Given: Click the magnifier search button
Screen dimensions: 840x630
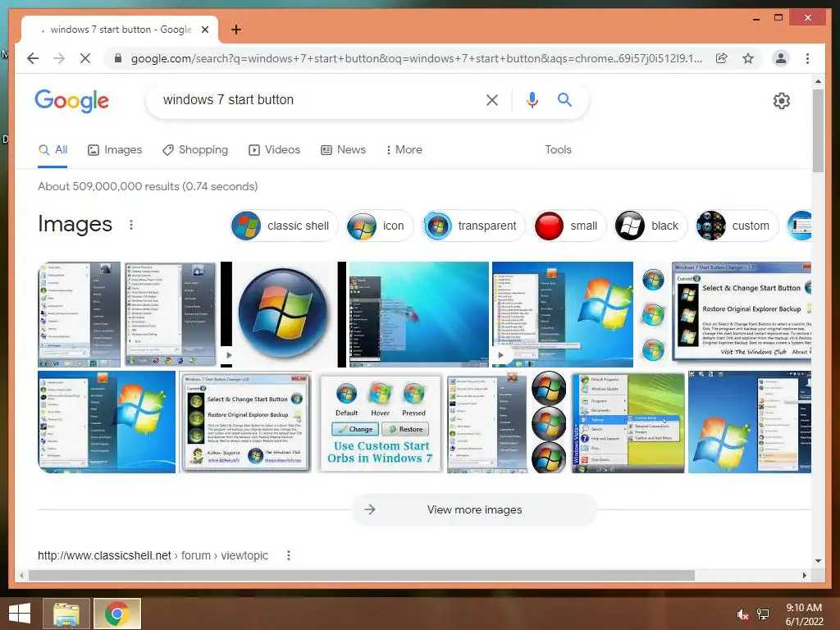Looking at the screenshot, I should click(x=564, y=99).
